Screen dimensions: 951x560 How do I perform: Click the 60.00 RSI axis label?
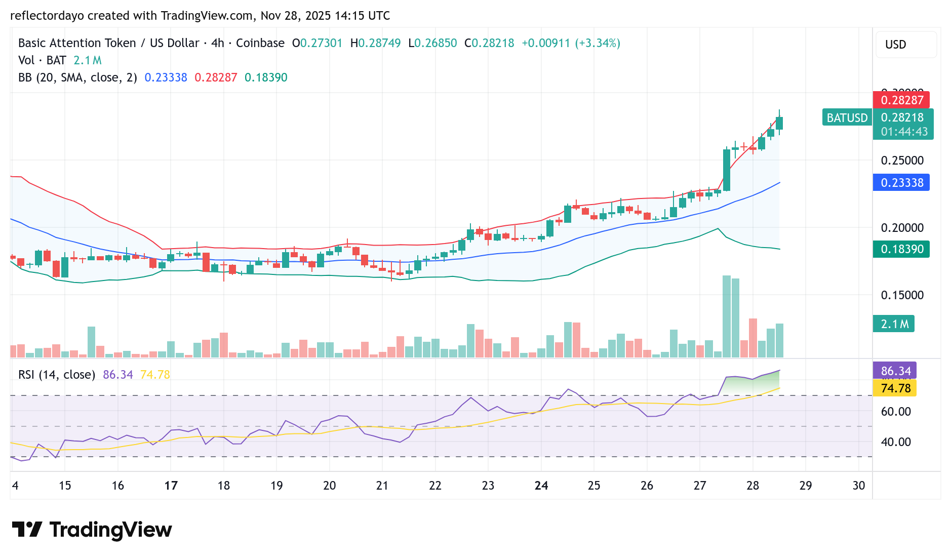click(896, 412)
